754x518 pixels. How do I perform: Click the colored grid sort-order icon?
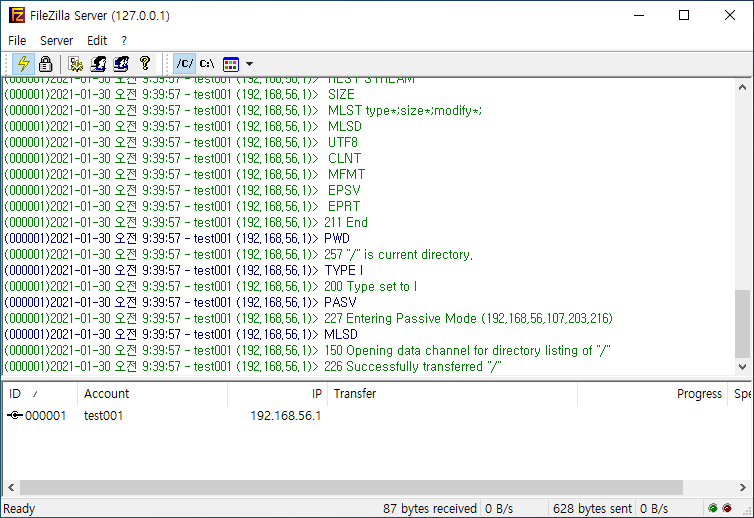231,63
